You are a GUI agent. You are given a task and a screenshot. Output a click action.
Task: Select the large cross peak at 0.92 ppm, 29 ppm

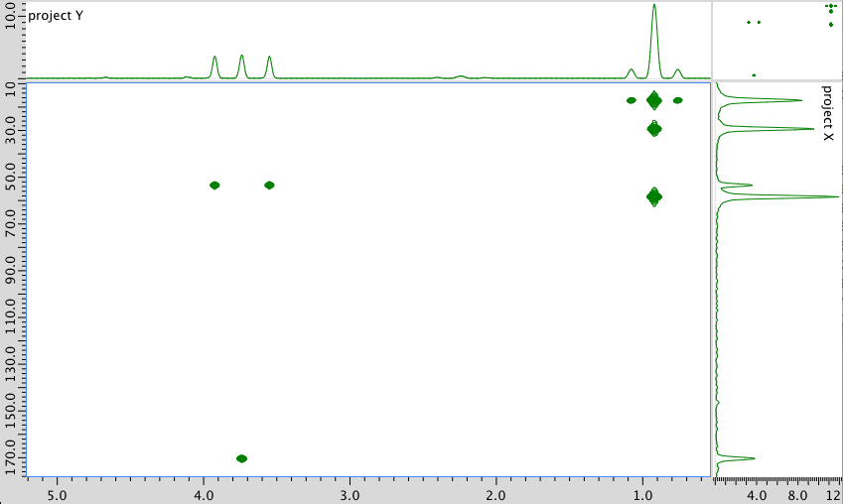[x=654, y=129]
